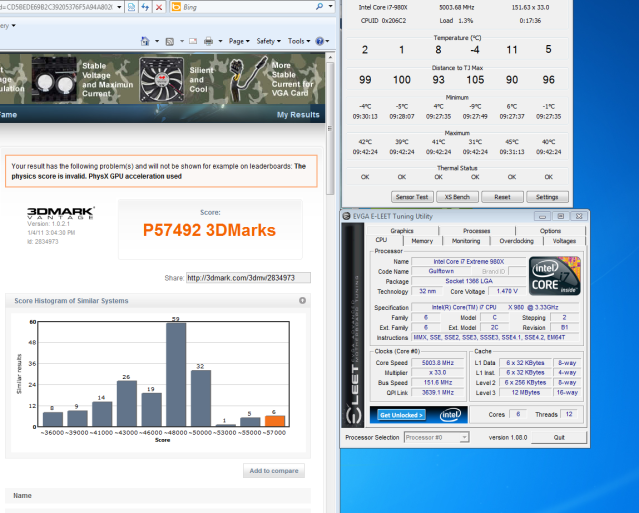Click the Compatibility View icon in address bar
Image resolution: width=639 pixels, height=513 pixels.
[131, 7]
